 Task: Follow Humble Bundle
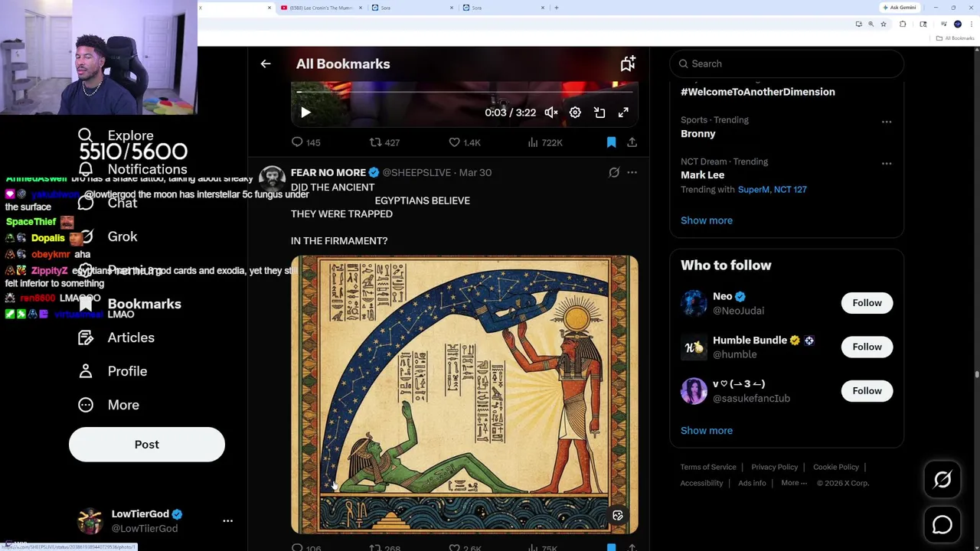(867, 347)
